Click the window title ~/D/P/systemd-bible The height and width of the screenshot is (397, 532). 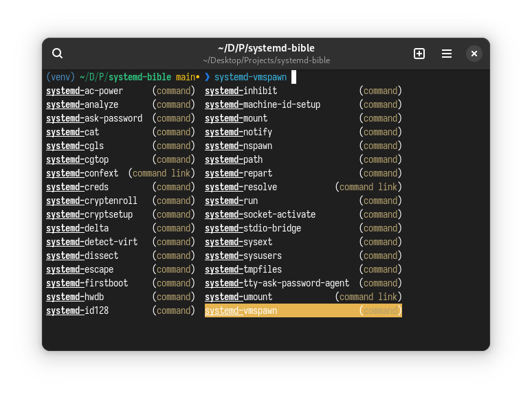[266, 48]
